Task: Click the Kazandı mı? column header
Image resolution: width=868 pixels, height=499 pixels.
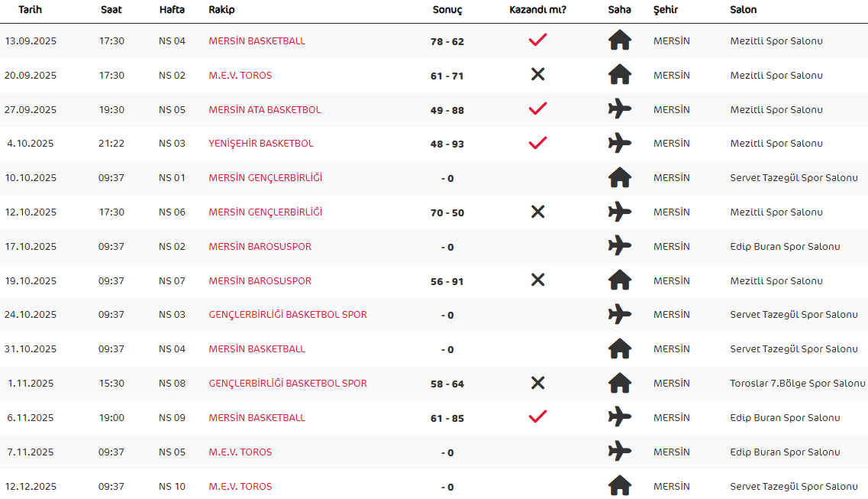Action: tap(537, 9)
